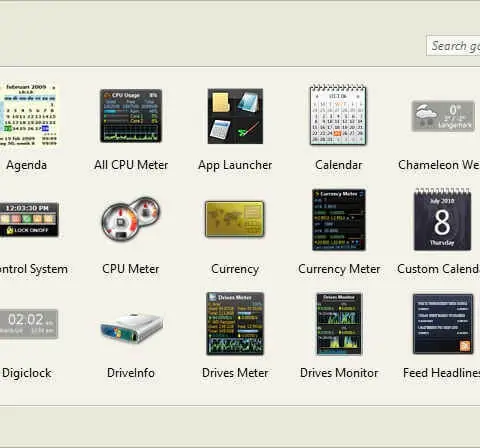Open the Custom Calendar gadget icon
The width and height of the screenshot is (480, 448).
(442, 219)
